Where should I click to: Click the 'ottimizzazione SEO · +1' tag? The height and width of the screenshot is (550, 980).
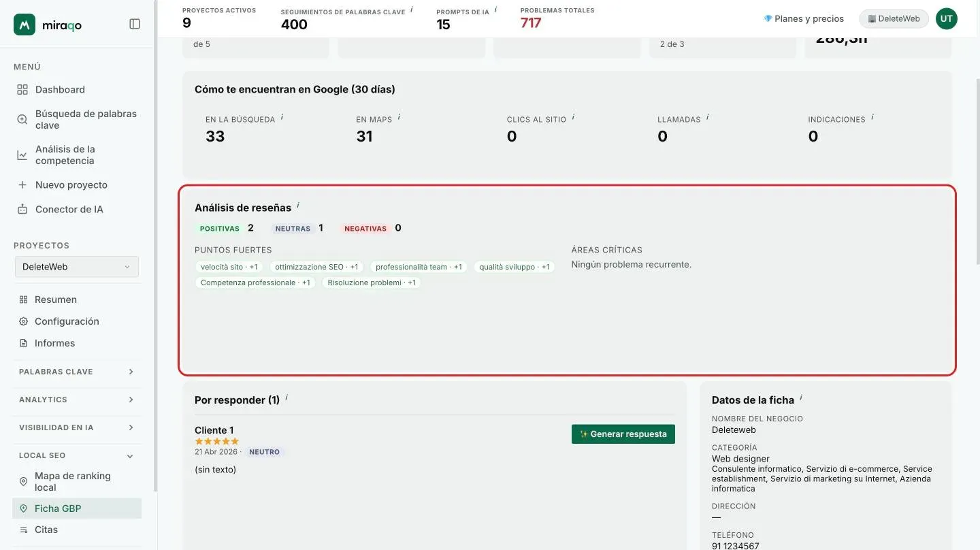pos(316,267)
